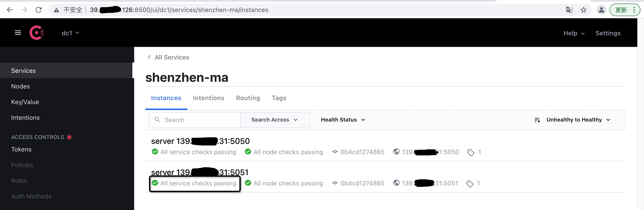The width and height of the screenshot is (644, 210).
Task: Go back with browser back arrow
Action: (x=10, y=10)
